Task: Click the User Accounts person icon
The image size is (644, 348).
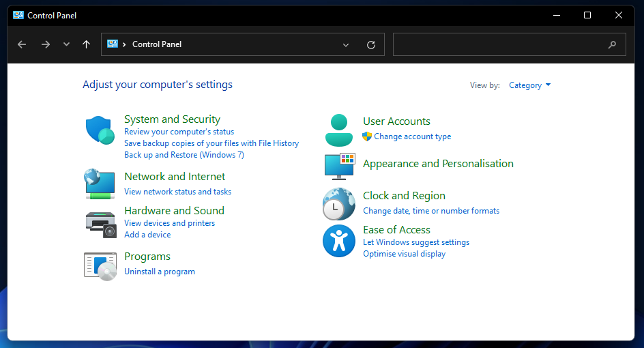Action: 339,130
